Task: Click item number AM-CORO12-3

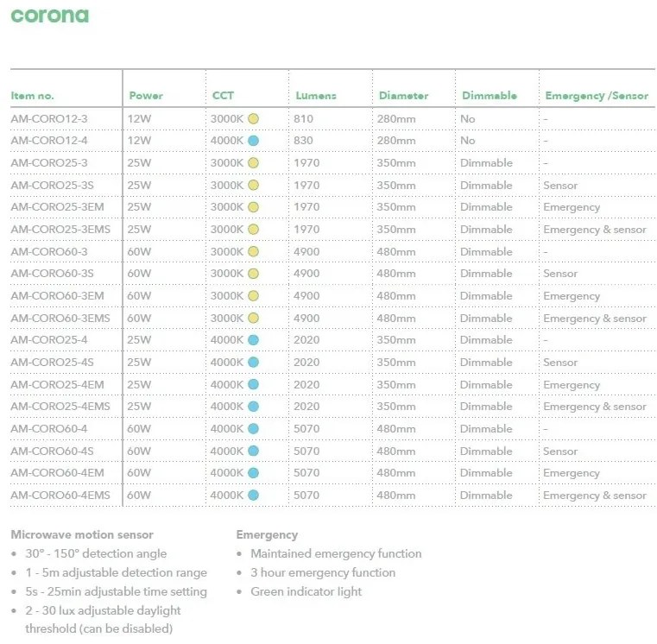Action: point(49,118)
